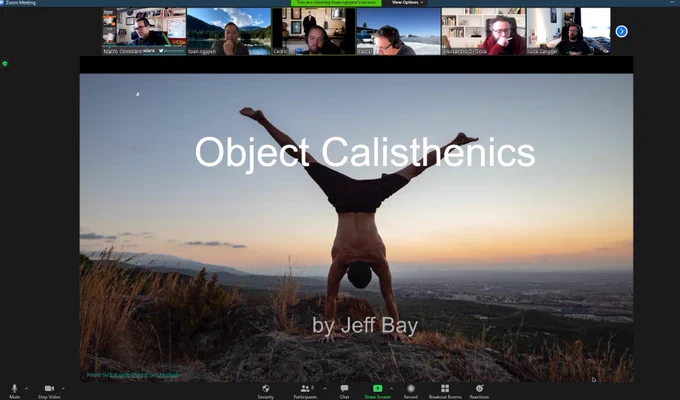The height and width of the screenshot is (400, 680).
Task: Open the Reactions menu
Action: pyautogui.click(x=479, y=390)
